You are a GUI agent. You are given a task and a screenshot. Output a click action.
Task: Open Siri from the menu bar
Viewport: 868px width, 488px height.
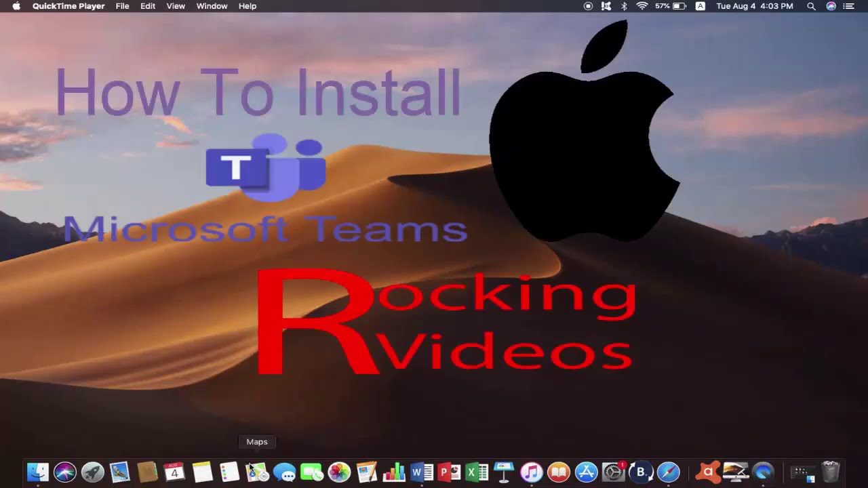click(x=831, y=6)
